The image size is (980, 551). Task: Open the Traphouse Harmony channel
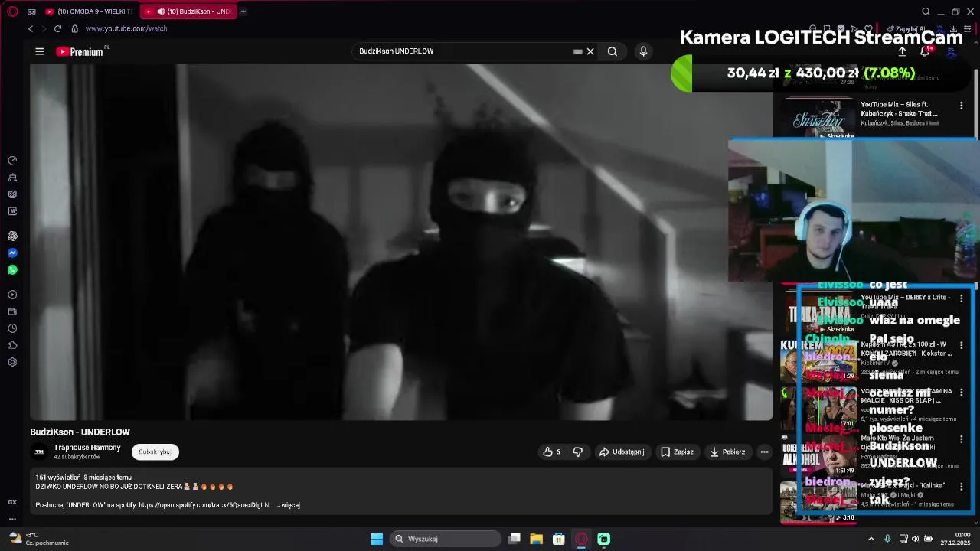point(87,448)
